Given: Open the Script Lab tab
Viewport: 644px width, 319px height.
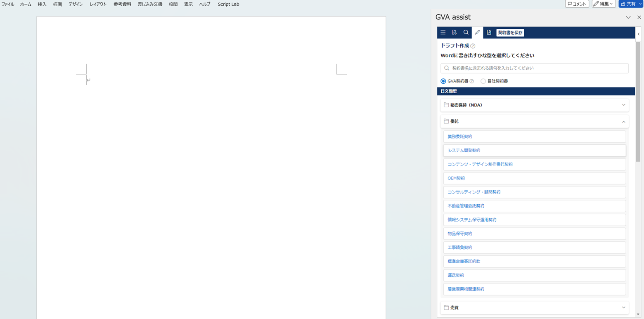Looking at the screenshot, I should (x=228, y=4).
